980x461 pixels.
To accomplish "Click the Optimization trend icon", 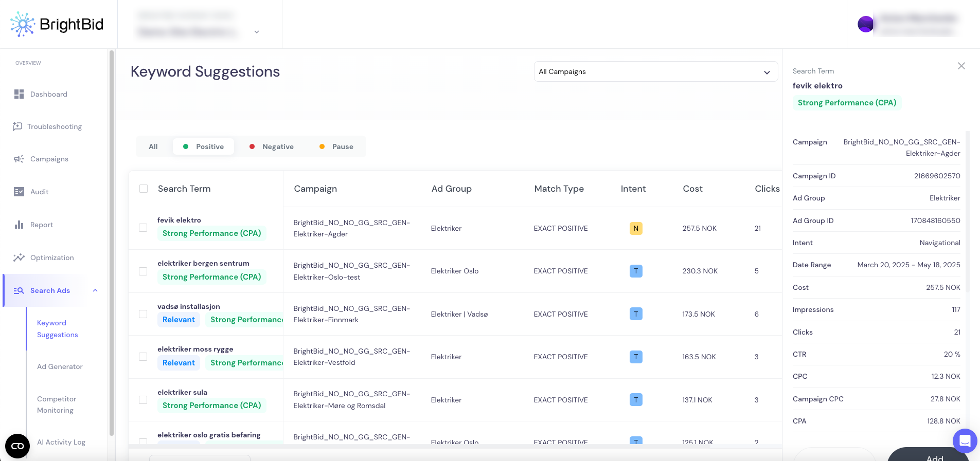I will (19, 257).
